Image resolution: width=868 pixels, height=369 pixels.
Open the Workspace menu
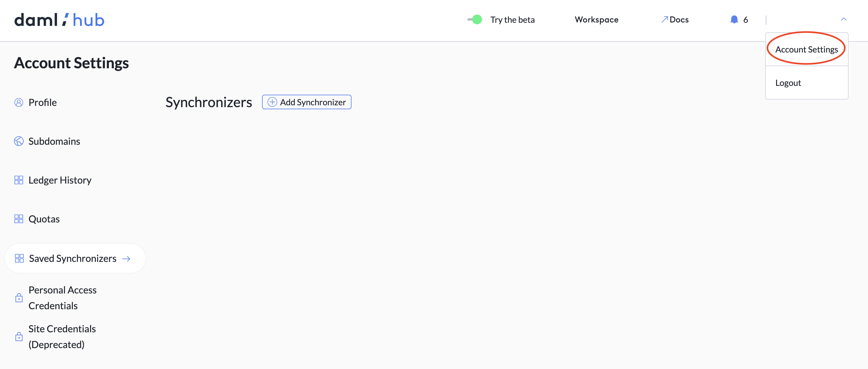pyautogui.click(x=597, y=19)
